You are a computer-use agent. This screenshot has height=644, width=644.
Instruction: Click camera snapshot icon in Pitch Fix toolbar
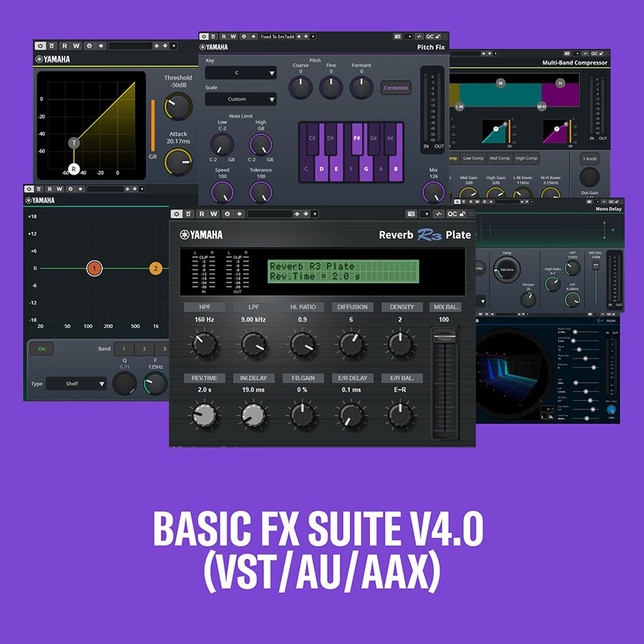pos(397,36)
